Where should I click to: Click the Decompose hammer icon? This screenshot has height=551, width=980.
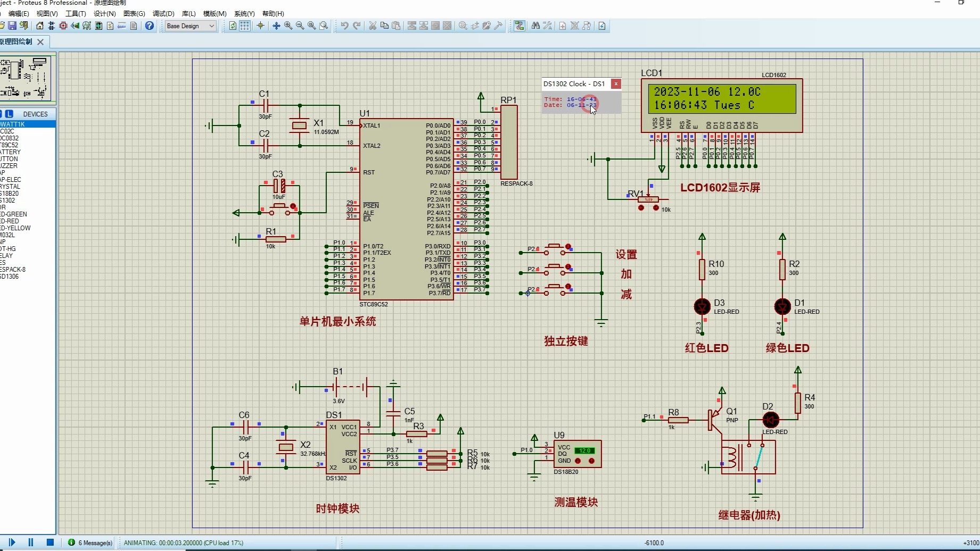pos(498,26)
